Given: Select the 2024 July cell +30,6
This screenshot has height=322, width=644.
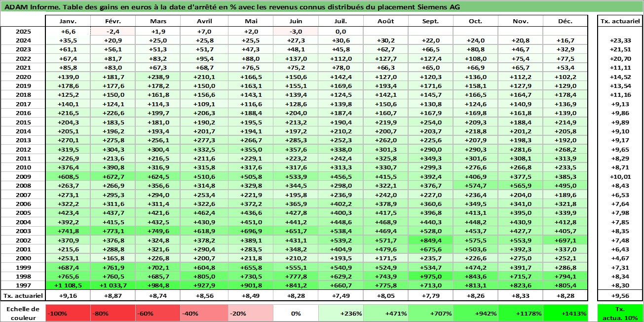Looking at the screenshot, I should point(341,40).
